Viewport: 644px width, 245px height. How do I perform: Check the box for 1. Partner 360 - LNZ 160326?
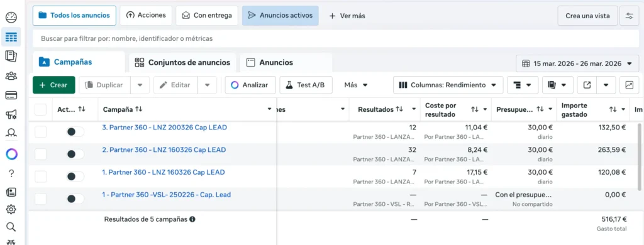41,177
